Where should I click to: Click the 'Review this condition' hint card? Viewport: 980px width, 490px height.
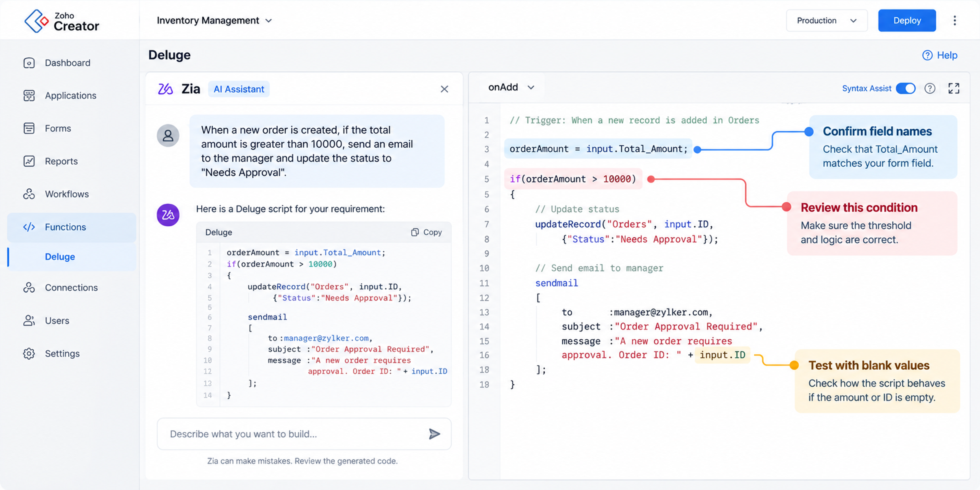tap(872, 223)
